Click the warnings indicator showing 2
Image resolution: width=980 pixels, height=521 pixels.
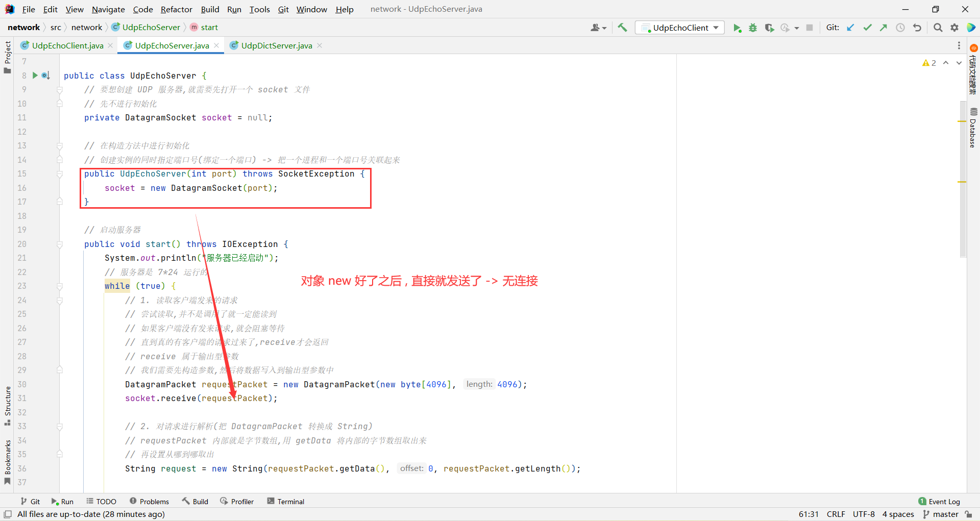coord(929,63)
